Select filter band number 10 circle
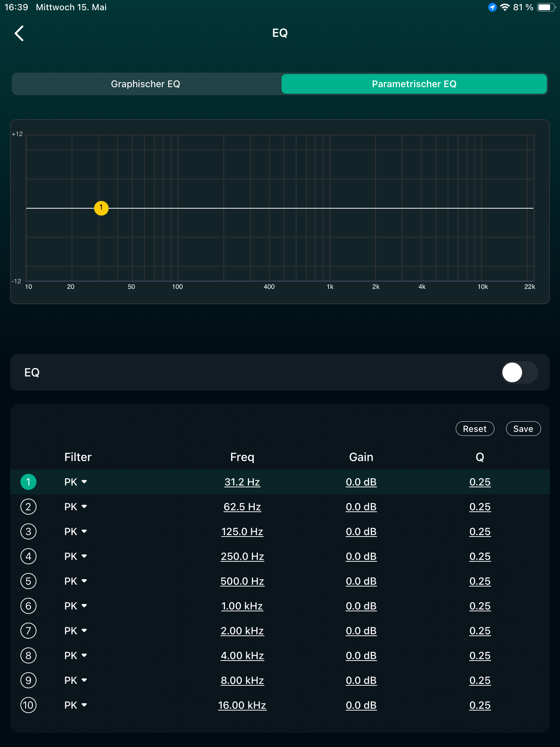Screen dimensions: 560x747 tap(28, 705)
